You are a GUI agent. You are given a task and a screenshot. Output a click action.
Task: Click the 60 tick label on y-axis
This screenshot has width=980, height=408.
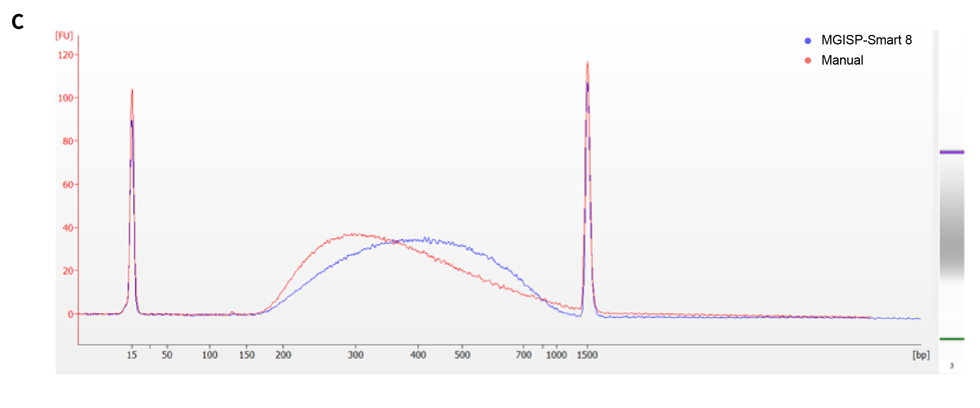coord(67,184)
